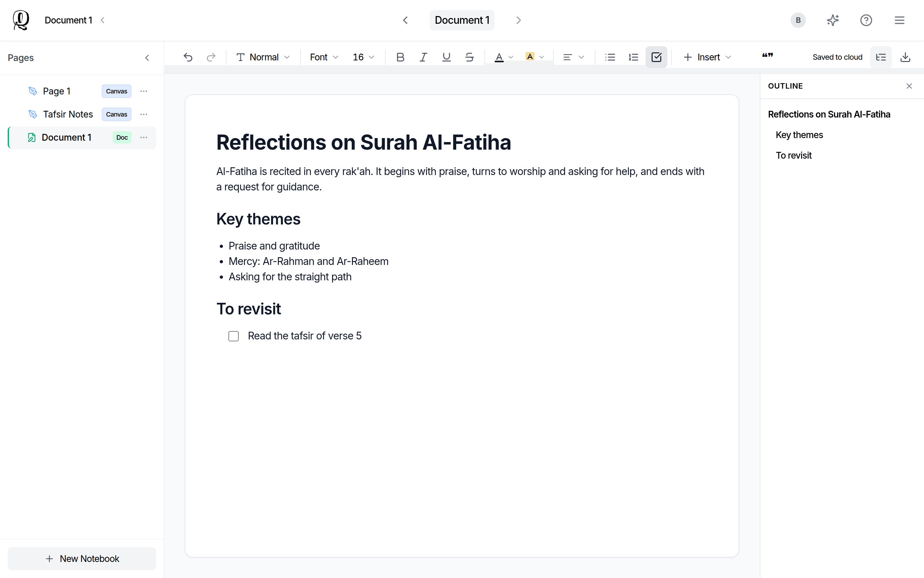Screen dimensions: 924x578
Task: Click the B user avatar
Action: (x=798, y=20)
